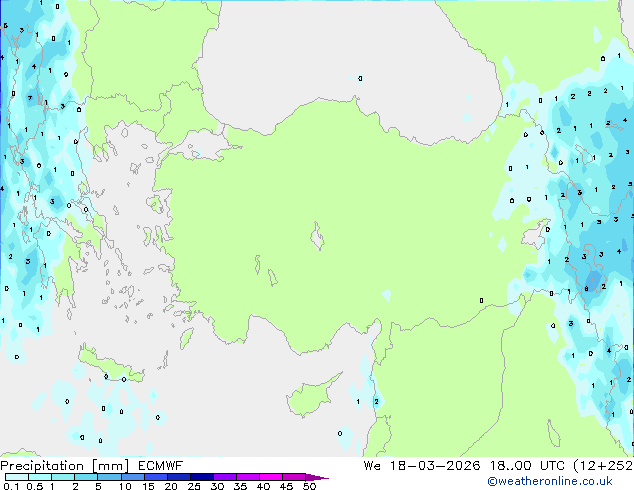Click the 10–15 mm legend swatch
Viewport: 634px width, 490px height.
132,477
